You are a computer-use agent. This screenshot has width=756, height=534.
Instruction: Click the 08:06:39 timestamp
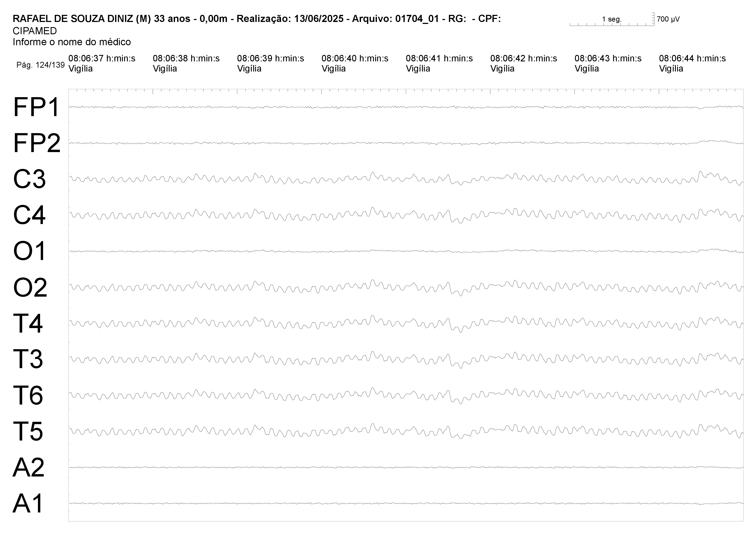tap(270, 59)
